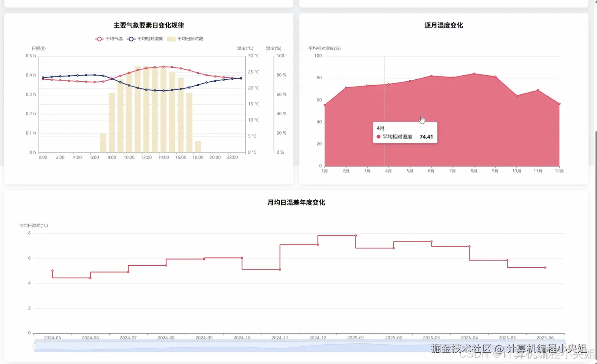Click the 逐月湿度变化 chart title
Viewport: 597px width, 364px height.
tap(444, 25)
